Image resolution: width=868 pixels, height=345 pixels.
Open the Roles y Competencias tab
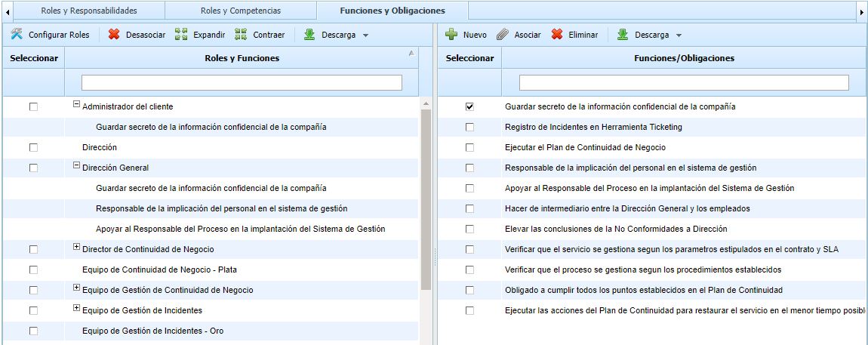(240, 11)
